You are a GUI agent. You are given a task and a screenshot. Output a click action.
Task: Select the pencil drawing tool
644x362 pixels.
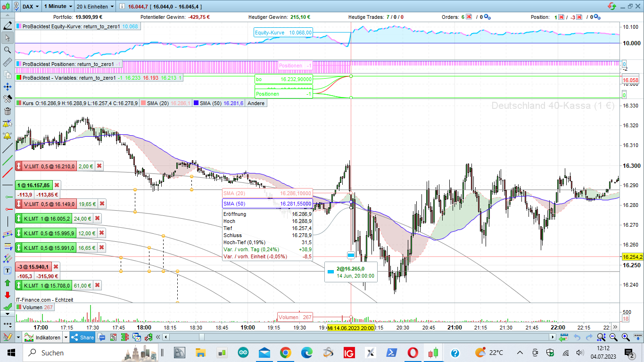tap(7, 25)
